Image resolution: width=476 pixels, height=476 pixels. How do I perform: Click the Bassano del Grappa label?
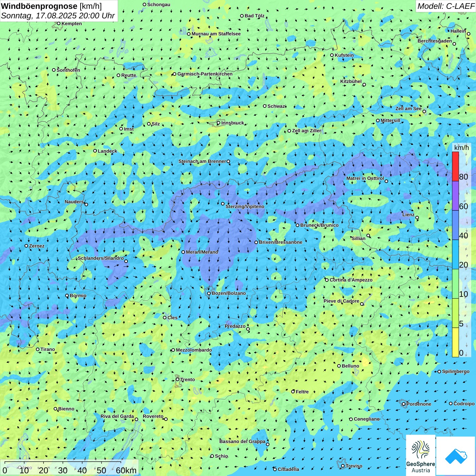[x=242, y=441]
